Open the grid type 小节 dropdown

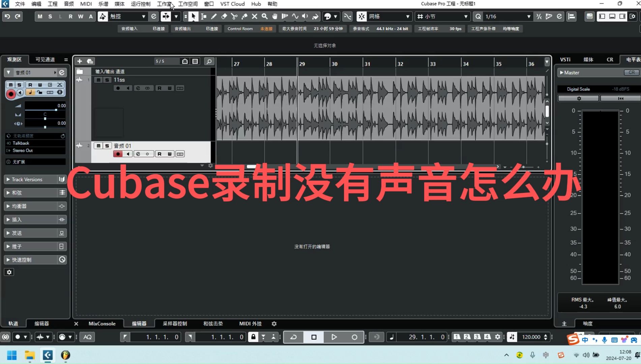(442, 16)
